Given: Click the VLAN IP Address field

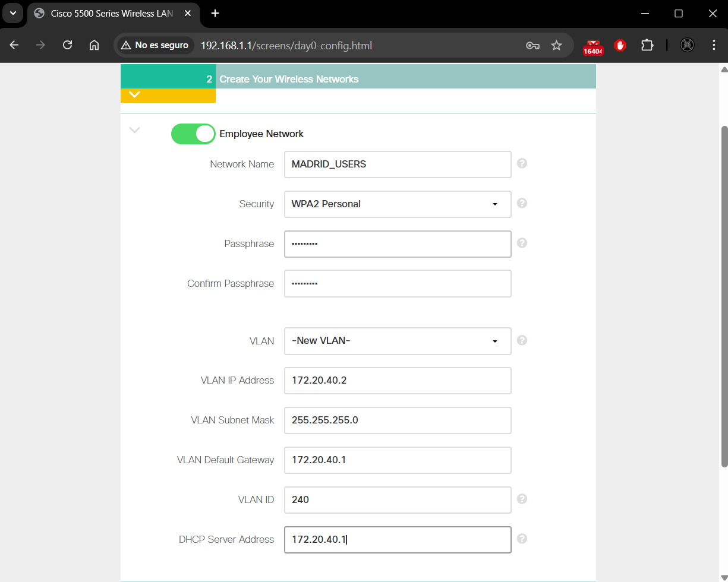Looking at the screenshot, I should coord(398,381).
